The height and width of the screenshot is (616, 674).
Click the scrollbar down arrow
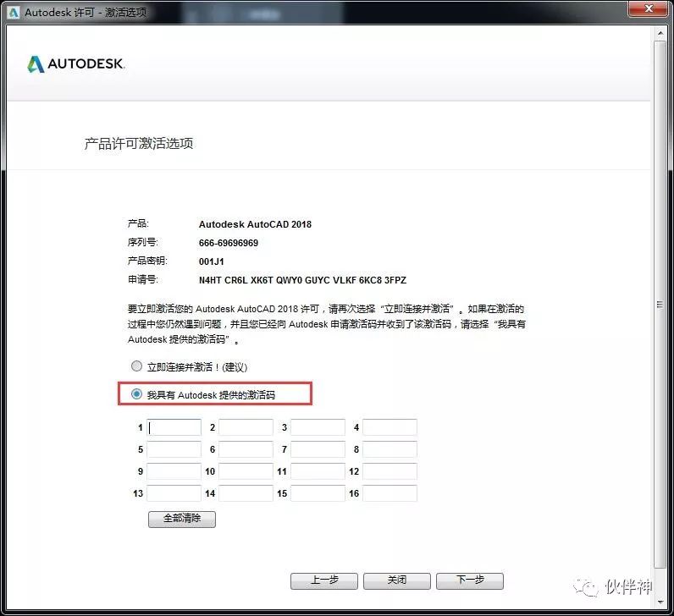click(x=660, y=602)
